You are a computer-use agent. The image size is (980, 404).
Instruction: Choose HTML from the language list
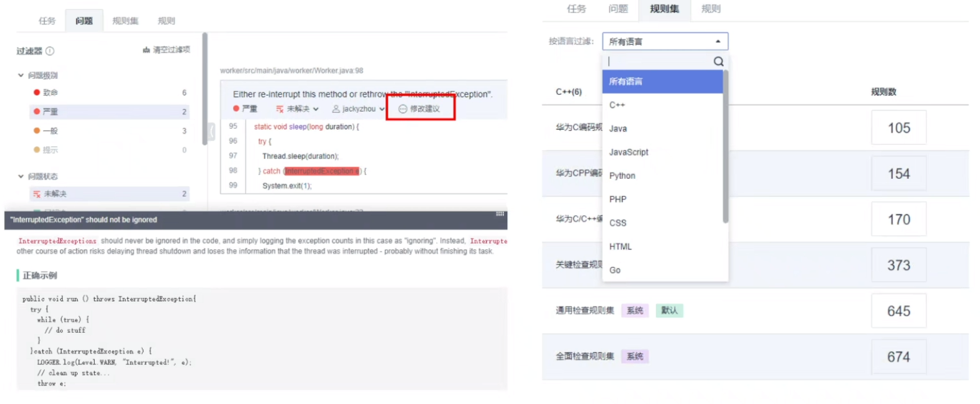tap(662, 247)
